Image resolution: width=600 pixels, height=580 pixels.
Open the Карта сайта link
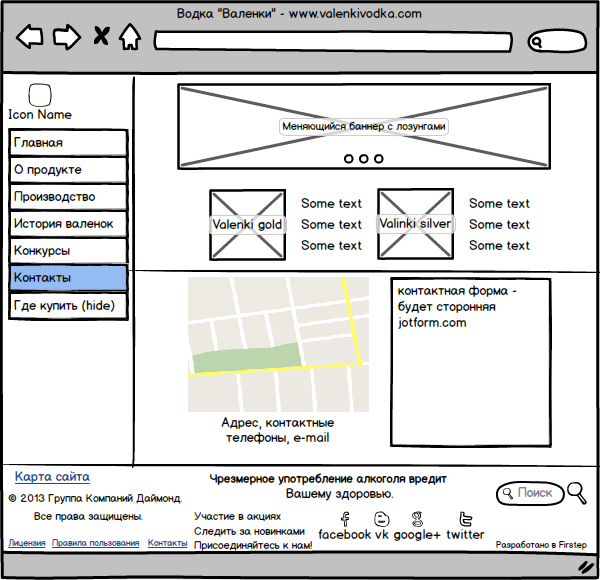pos(52,477)
